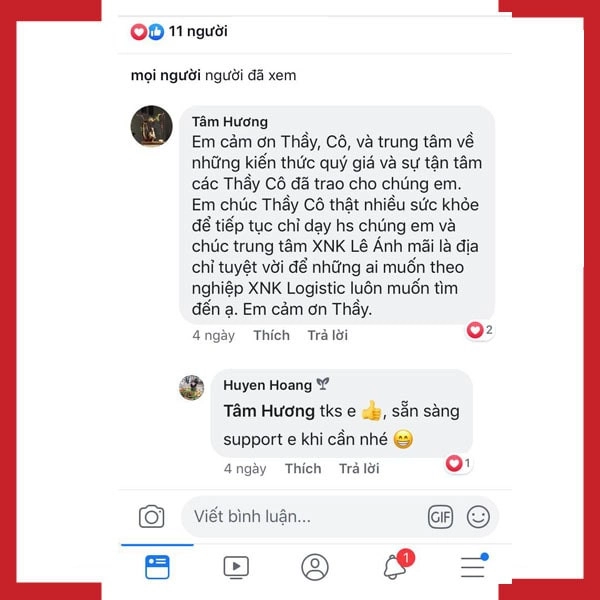Tap Thích under Tâm Hương's comment
The width and height of the screenshot is (600, 600).
(272, 335)
